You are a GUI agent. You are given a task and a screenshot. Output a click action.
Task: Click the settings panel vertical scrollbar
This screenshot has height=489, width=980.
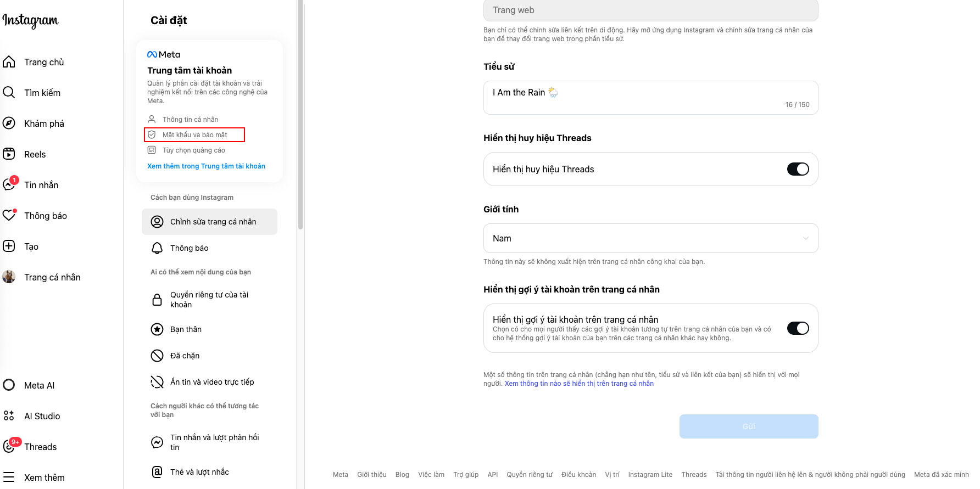(x=300, y=114)
